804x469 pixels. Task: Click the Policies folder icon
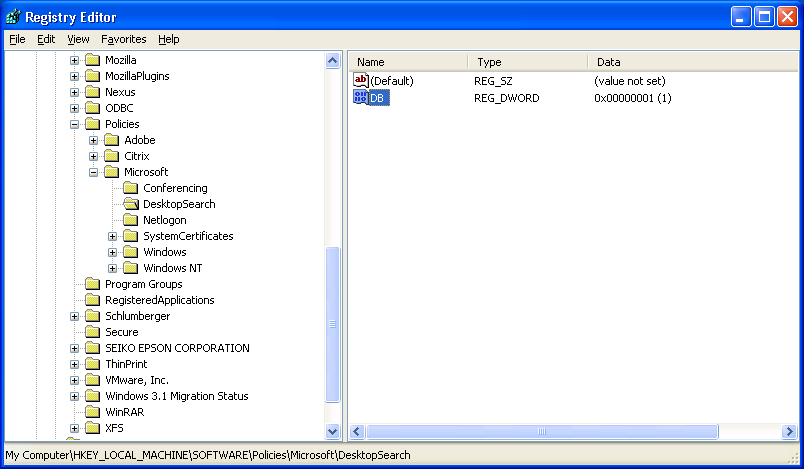(x=93, y=124)
